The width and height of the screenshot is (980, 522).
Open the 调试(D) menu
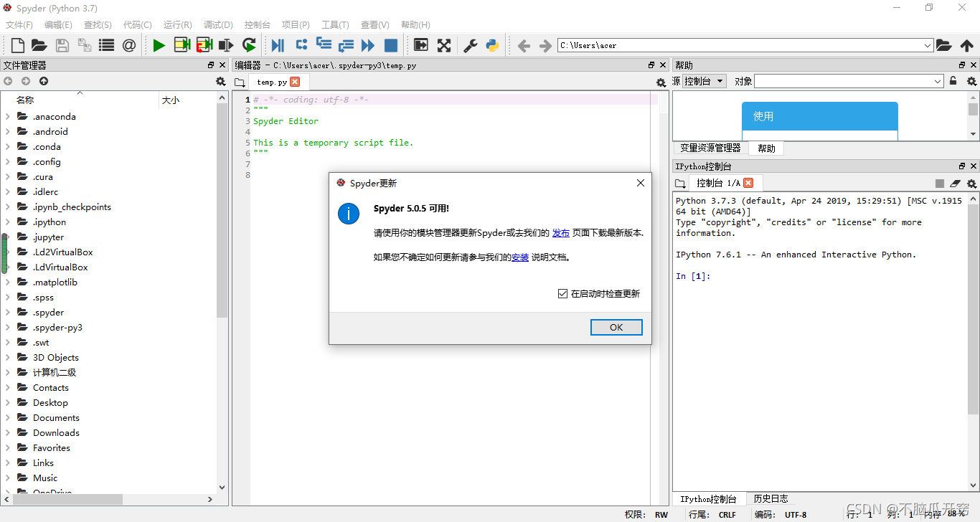(x=218, y=24)
